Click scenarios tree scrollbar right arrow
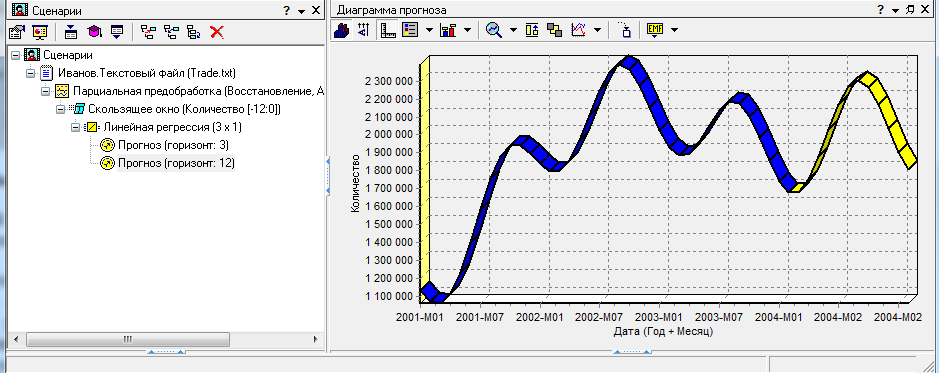The height and width of the screenshot is (373, 939). pyautogui.click(x=316, y=339)
